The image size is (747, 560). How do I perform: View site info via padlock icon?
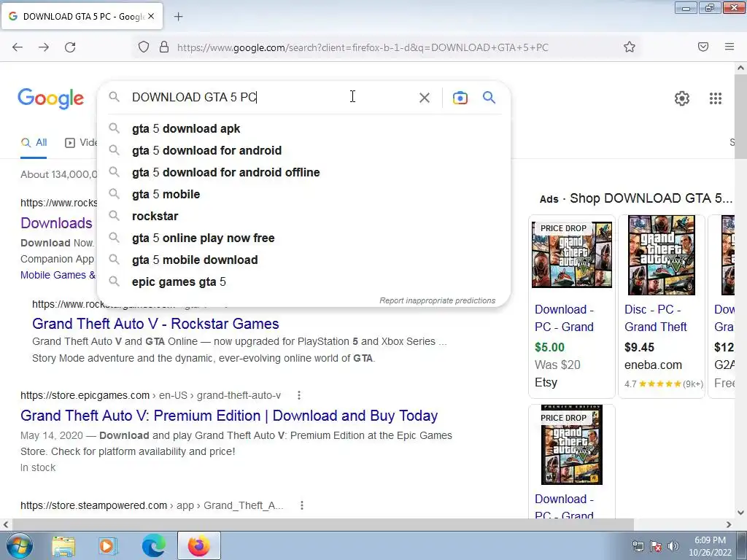pyautogui.click(x=164, y=47)
